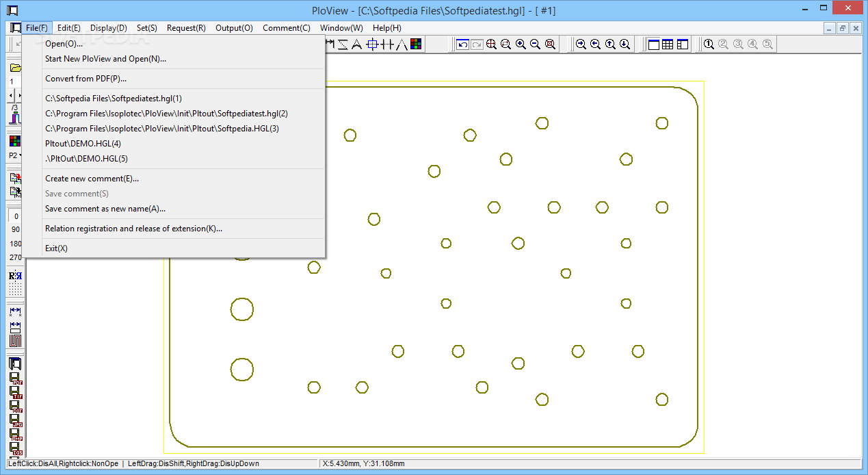Screen dimensions: 868x475
Task: Open the Comment(C) menu
Action: click(x=287, y=28)
